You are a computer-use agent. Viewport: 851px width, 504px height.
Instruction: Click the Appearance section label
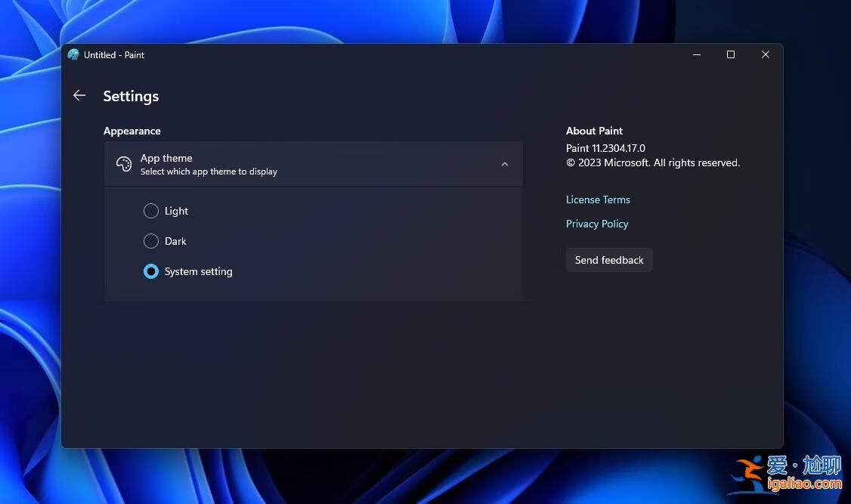(132, 131)
